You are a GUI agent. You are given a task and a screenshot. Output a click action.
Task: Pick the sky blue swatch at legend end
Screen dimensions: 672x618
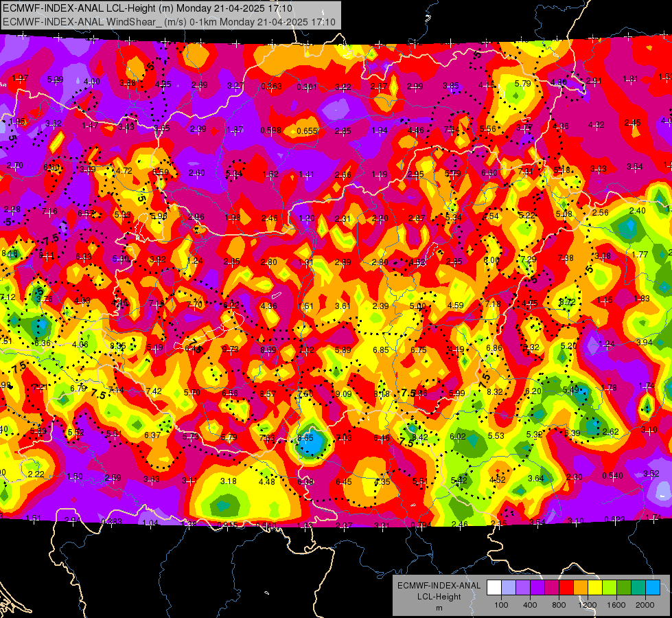(x=652, y=588)
